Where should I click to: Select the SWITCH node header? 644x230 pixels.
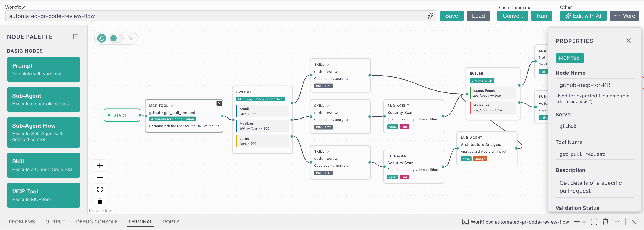[243, 92]
